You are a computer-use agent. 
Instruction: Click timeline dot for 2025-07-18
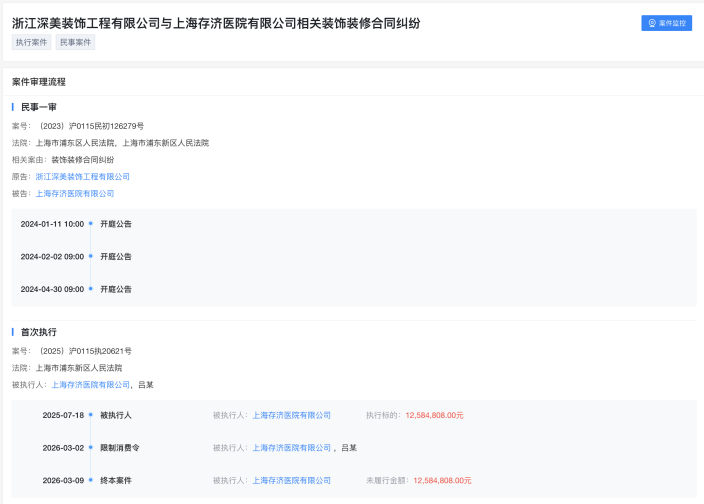tap(91, 415)
